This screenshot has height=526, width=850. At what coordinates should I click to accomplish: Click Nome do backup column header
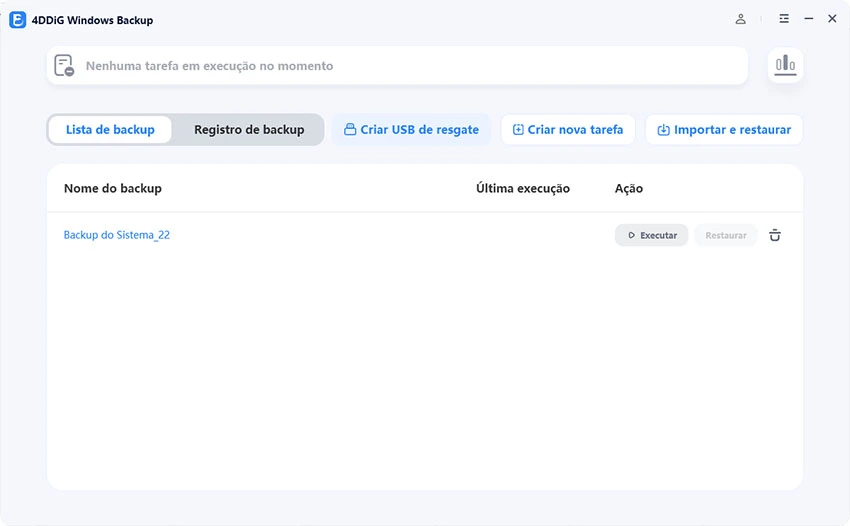pyautogui.click(x=113, y=188)
